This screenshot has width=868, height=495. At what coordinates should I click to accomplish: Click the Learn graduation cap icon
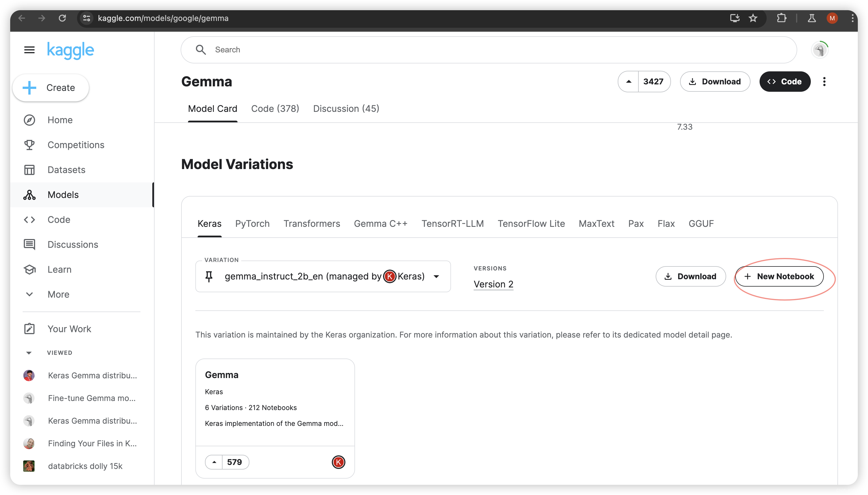[29, 269]
